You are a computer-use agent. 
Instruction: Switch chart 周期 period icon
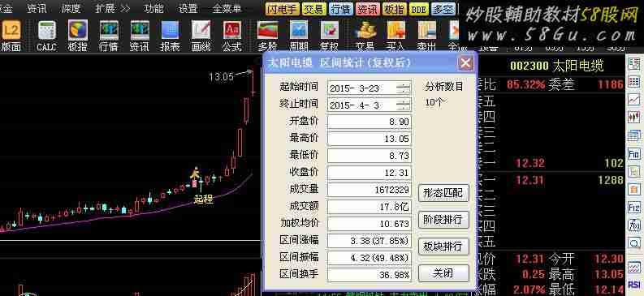pos(299,36)
